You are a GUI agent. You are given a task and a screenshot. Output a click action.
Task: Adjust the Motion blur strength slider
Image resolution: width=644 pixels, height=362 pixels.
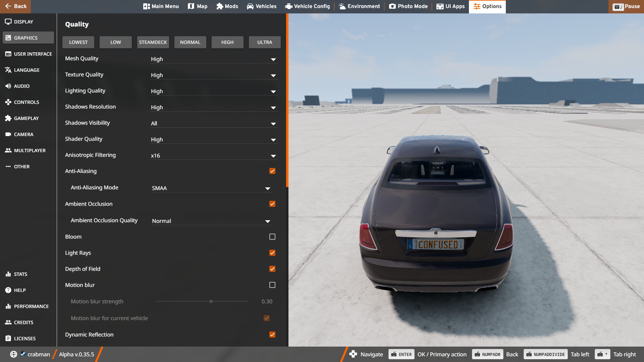click(x=202, y=301)
